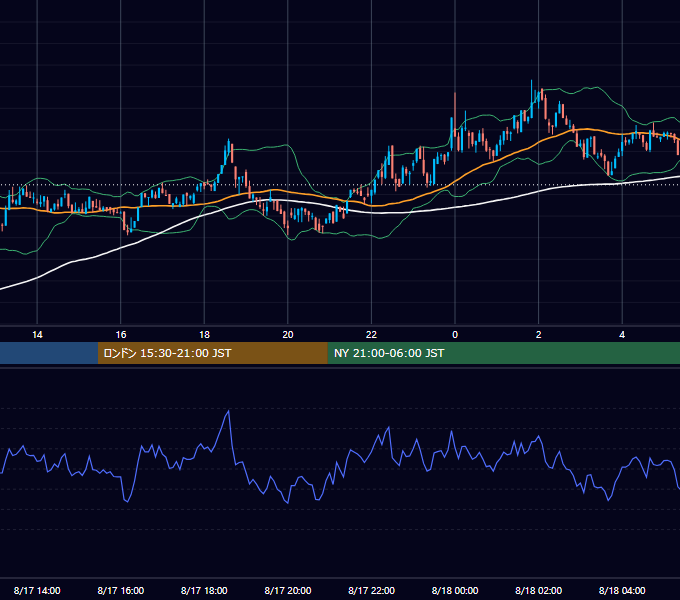Screen dimensions: 680x600
Task: Select the 18 hour axis label
Action: tap(204, 335)
